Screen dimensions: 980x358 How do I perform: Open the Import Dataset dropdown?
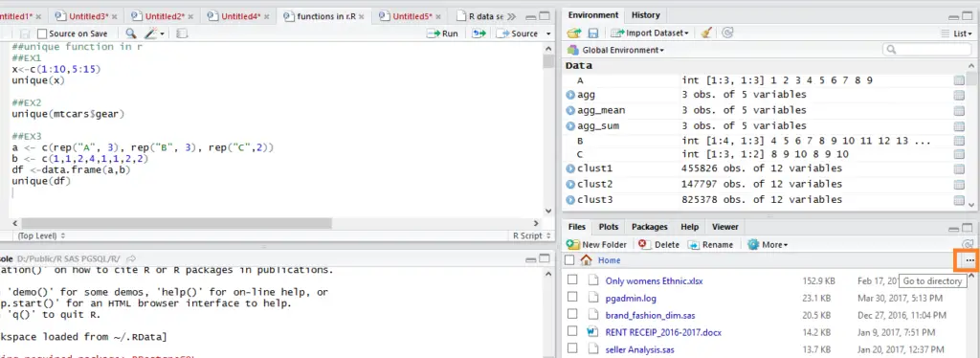point(650,34)
